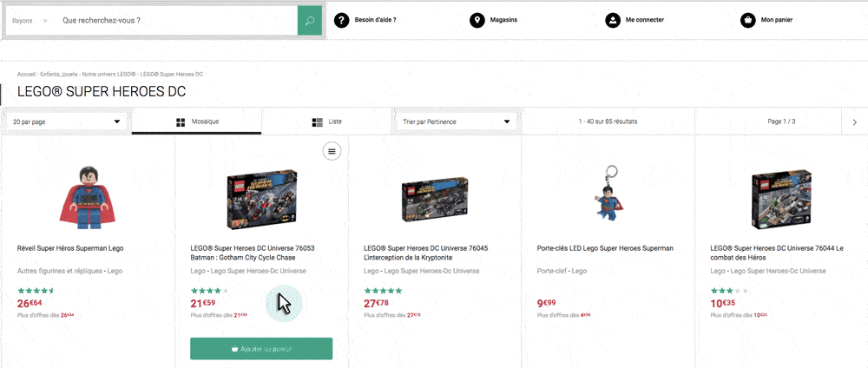Click the Liste view icon
Screen dimensions: 868x368
[317, 122]
